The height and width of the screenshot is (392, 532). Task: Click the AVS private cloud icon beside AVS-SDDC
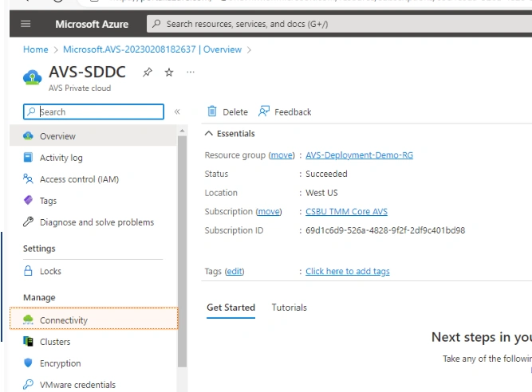point(32,77)
